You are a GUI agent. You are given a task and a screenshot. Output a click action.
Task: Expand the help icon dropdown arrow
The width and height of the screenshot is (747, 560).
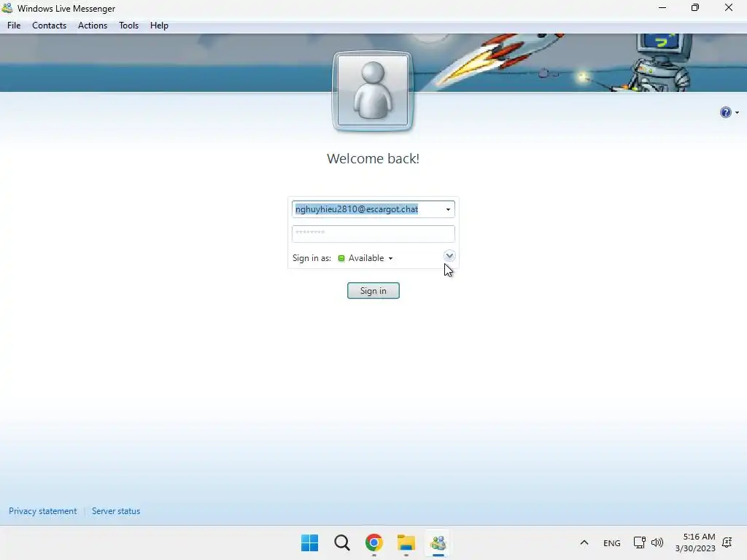[x=737, y=113]
